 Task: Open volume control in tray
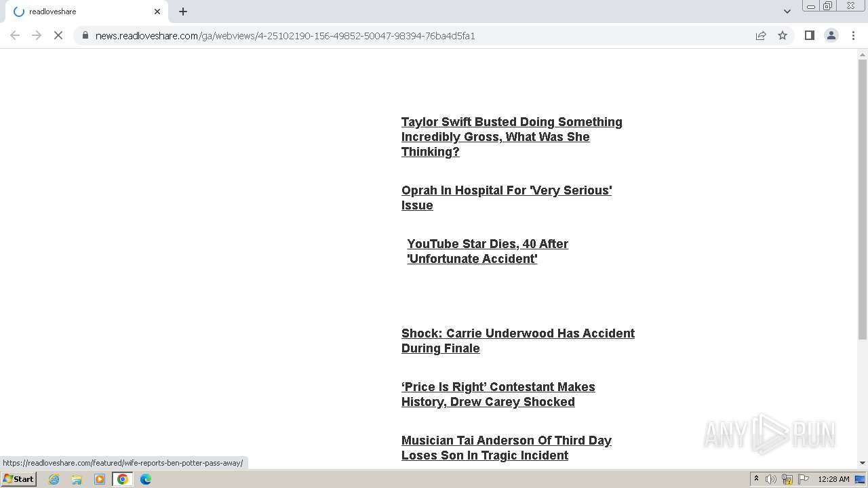771,479
